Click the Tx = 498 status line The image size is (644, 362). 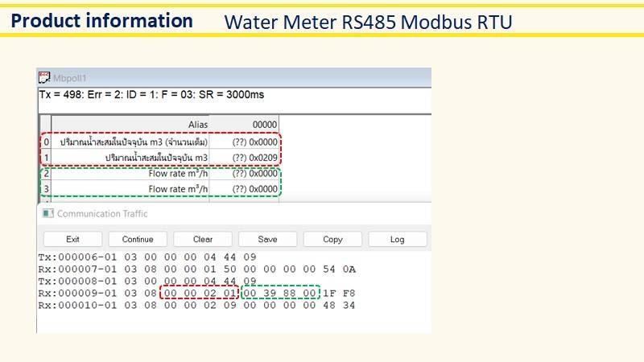coord(151,95)
